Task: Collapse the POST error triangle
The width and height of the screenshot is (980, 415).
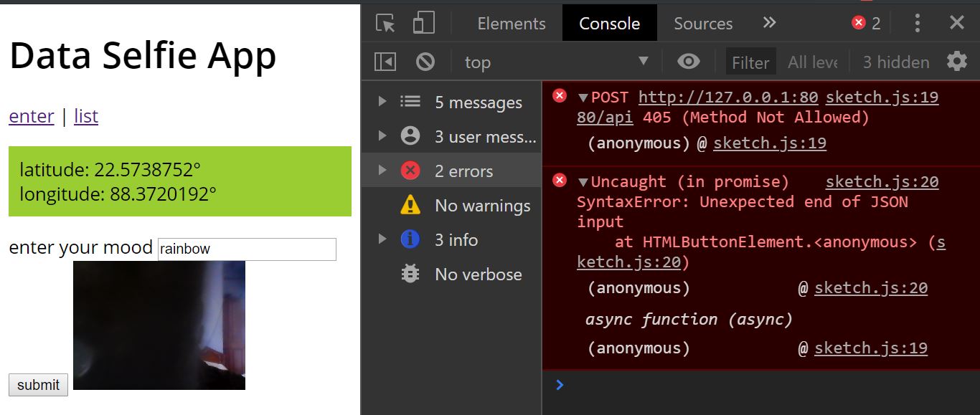Action: pos(583,97)
